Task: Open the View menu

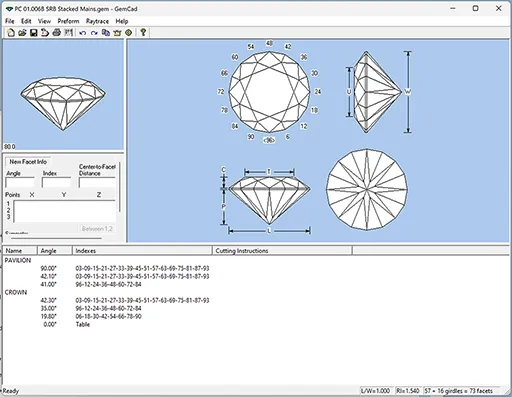Action: [44, 21]
